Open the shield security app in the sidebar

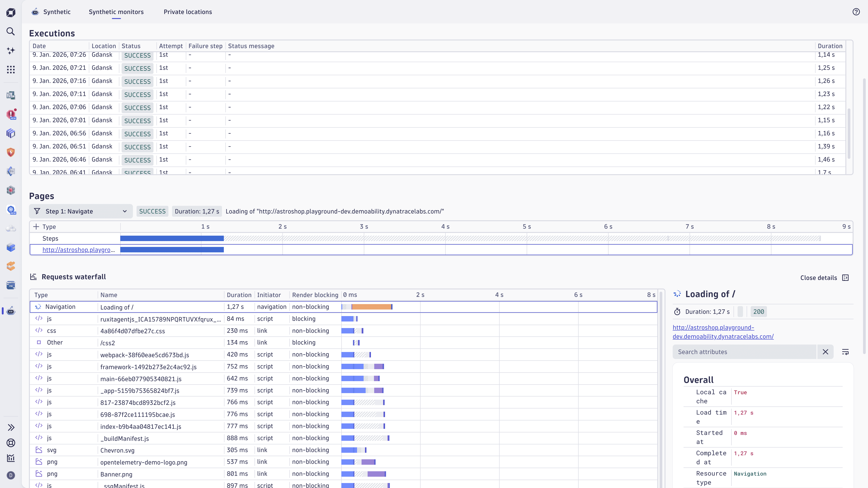11,152
